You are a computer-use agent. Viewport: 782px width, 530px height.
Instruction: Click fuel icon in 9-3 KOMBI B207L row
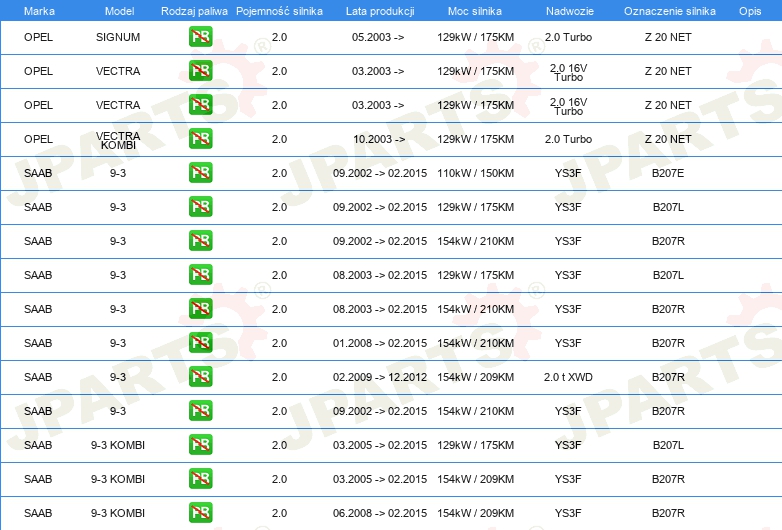click(200, 445)
